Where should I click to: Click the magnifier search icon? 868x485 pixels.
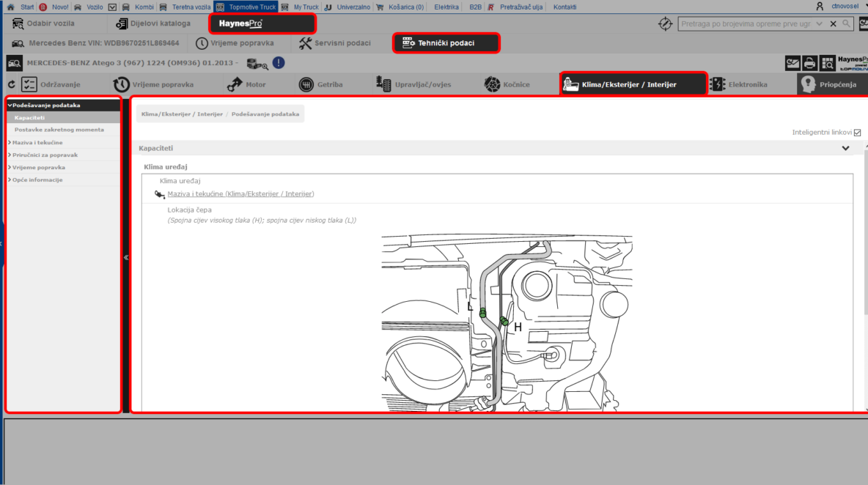(x=846, y=23)
